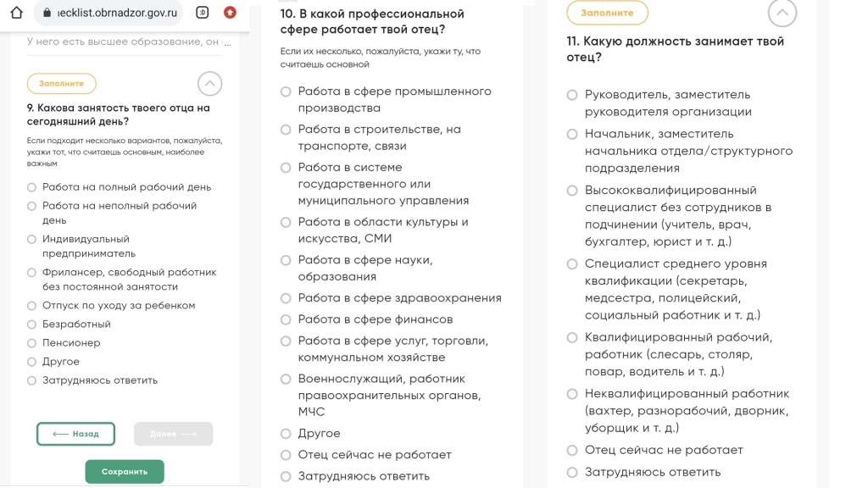Tap the padlock site security icon
Screen dimensions: 868x488
click(47, 13)
